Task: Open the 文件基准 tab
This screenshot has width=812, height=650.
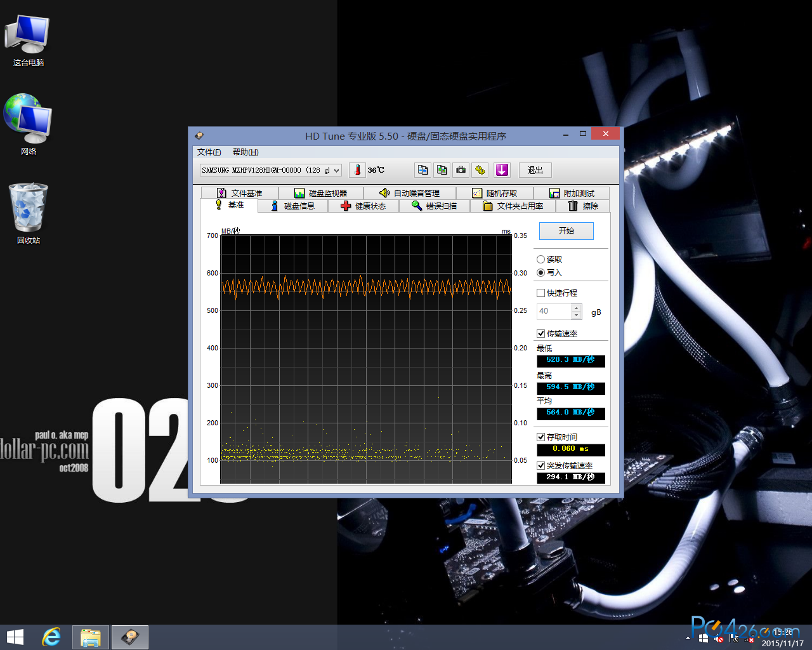Action: tap(239, 193)
